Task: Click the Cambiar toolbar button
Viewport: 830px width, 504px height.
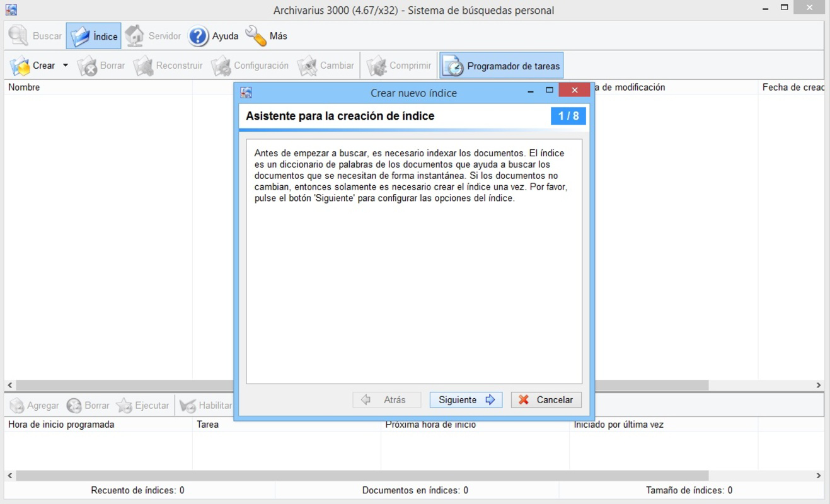Action: 325,66
